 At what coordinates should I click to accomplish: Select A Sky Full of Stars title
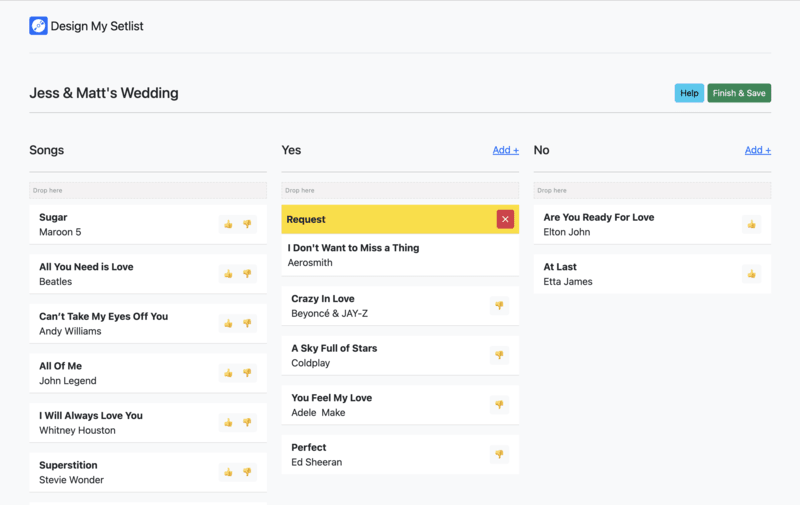[334, 348]
